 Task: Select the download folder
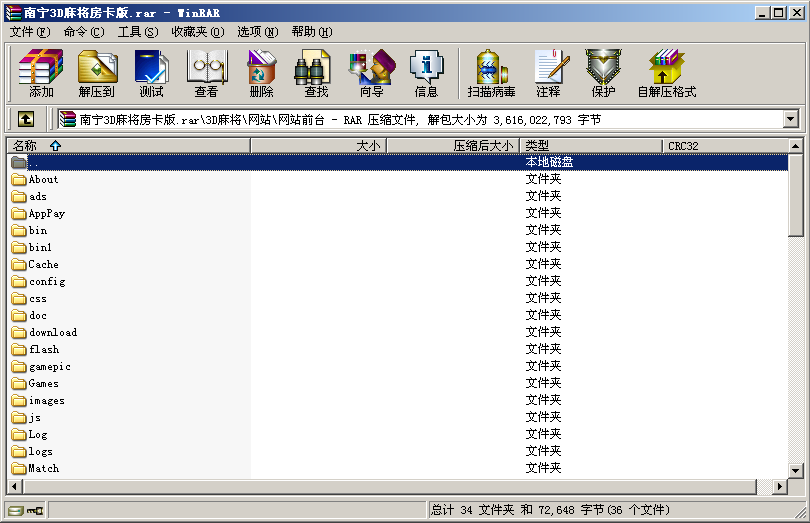[x=52, y=332]
